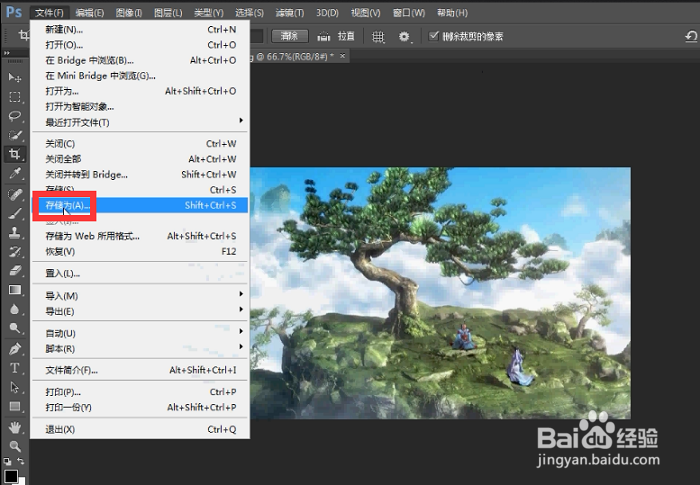This screenshot has height=485, width=700.
Task: Choose Exit (X) with Ctrl+Q
Action: (140, 430)
